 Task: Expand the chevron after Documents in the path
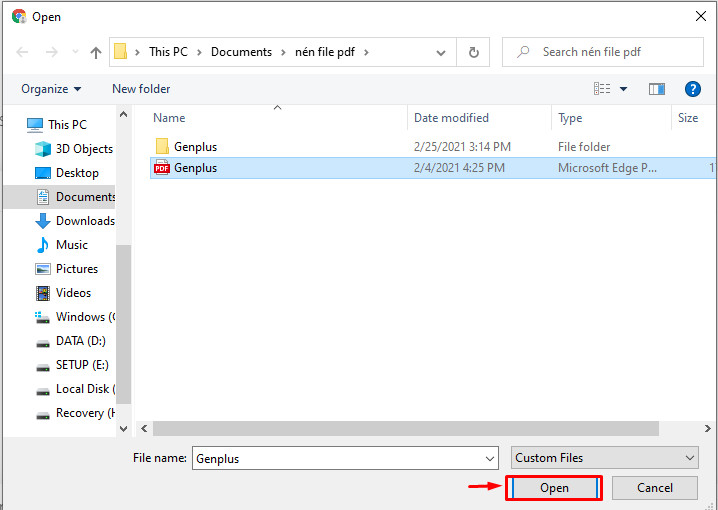tap(283, 52)
